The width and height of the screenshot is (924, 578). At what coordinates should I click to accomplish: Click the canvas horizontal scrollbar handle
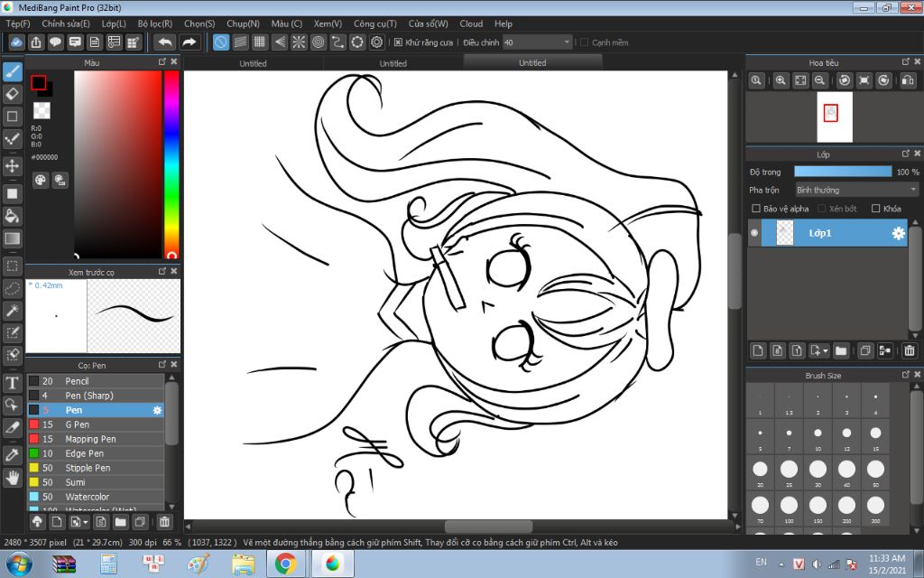[x=488, y=527]
